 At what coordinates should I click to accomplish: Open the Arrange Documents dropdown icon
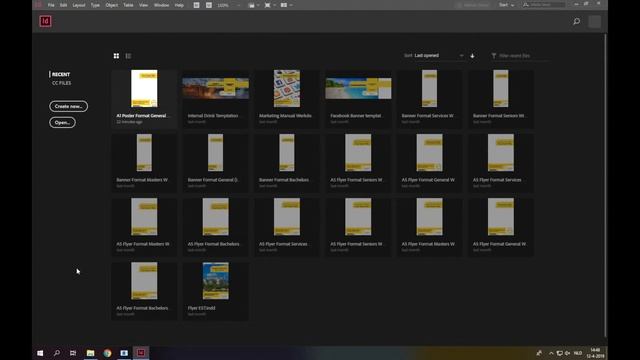286,5
